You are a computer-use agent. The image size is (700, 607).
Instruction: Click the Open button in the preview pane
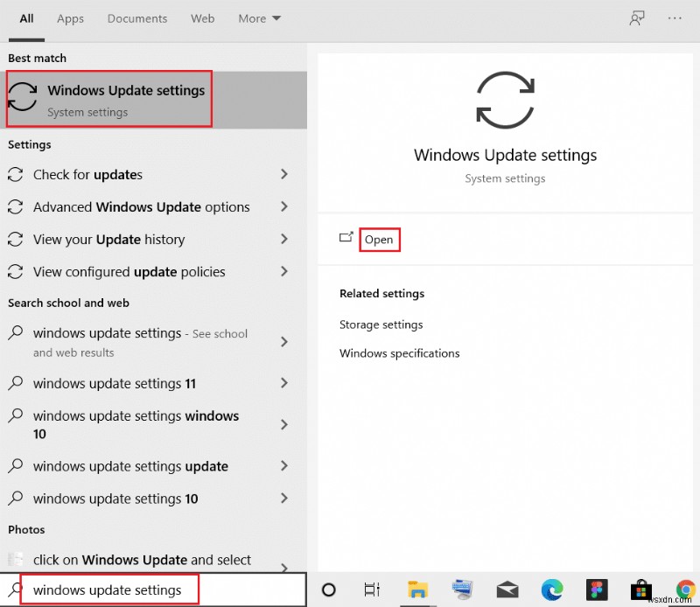click(379, 239)
